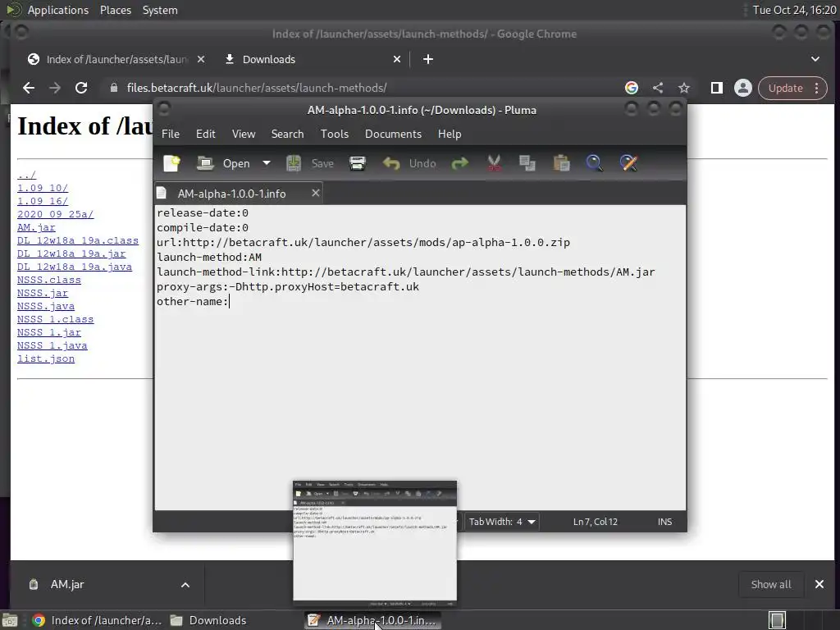Click the Find magnifier icon in Pluma

pyautogui.click(x=595, y=163)
